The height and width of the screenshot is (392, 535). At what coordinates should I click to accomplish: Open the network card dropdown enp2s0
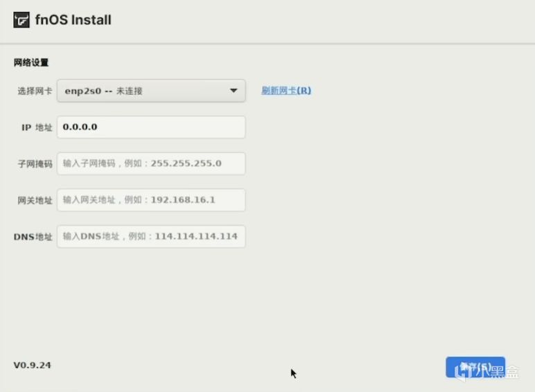click(151, 91)
